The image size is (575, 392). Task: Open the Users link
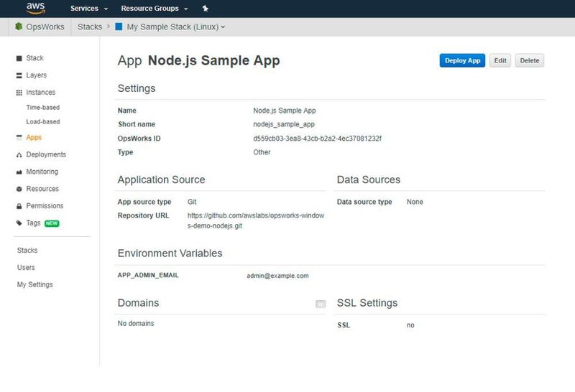click(x=26, y=268)
